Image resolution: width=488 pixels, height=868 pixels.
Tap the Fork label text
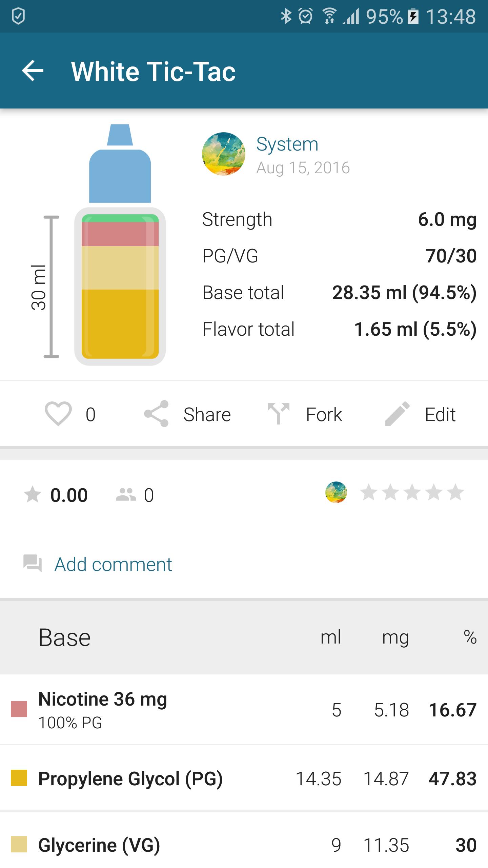coord(324,414)
